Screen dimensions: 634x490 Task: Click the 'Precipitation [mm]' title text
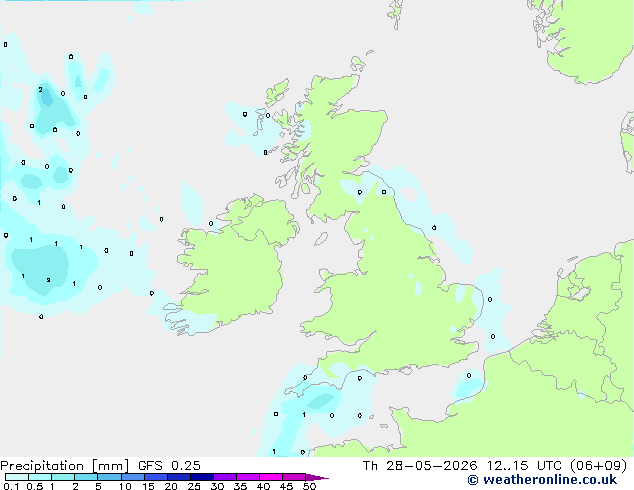point(64,466)
